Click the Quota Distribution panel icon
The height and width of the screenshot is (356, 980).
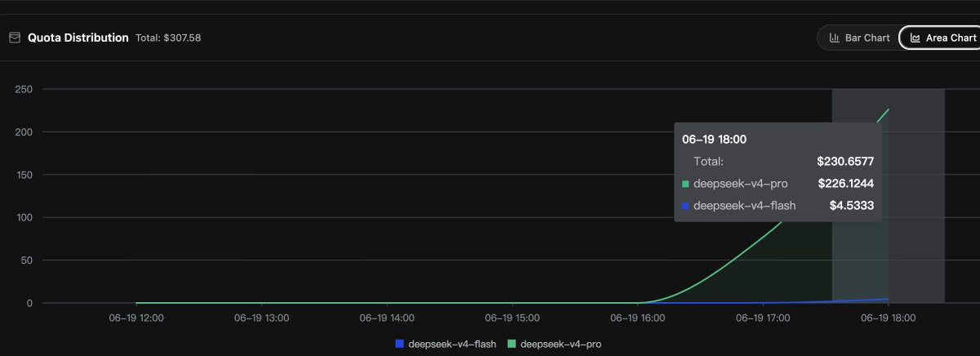pyautogui.click(x=14, y=38)
